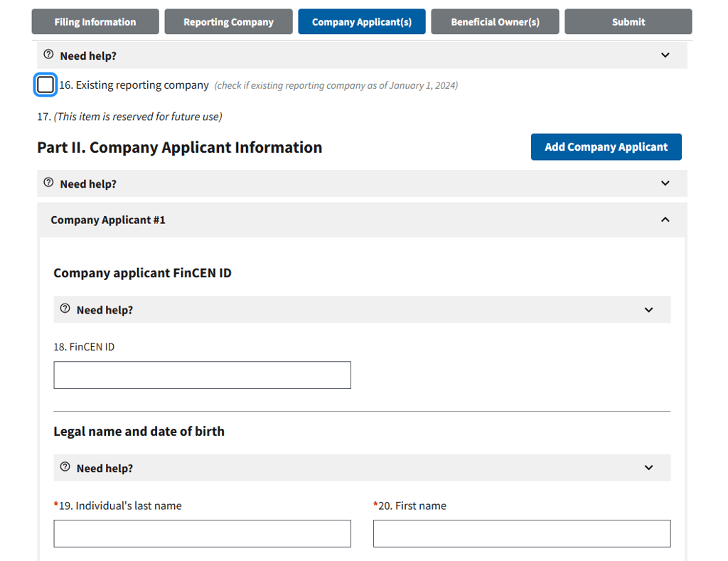Focus the FinCEN ID text field

pos(202,375)
